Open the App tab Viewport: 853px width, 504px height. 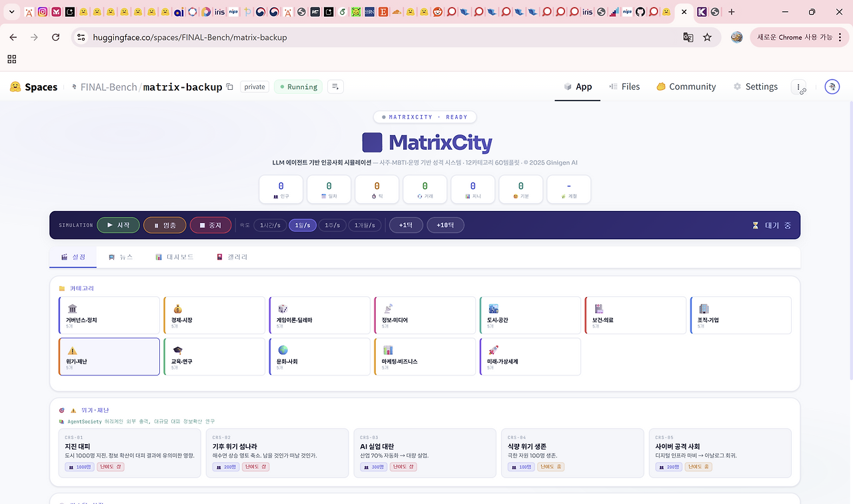[x=578, y=87]
